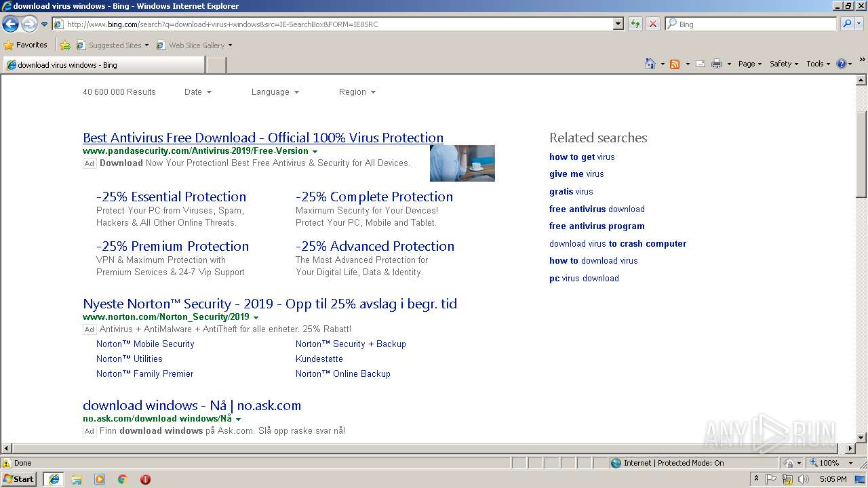
Task: Open '-25% Advanced Protection' link
Action: (375, 246)
